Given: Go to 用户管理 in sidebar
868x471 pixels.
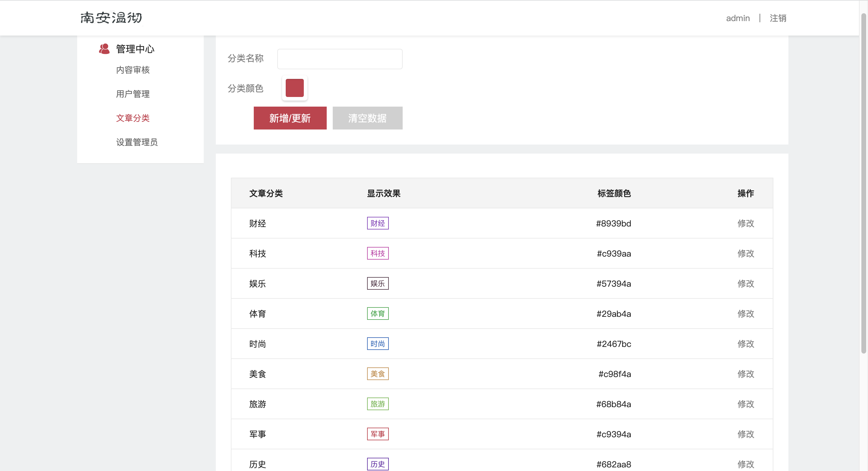Looking at the screenshot, I should pos(133,94).
